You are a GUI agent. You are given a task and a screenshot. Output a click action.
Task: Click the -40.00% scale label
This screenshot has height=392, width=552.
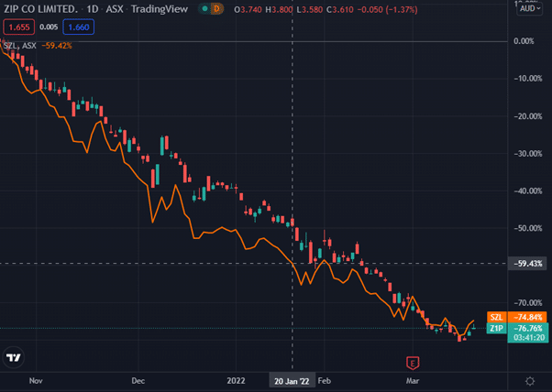pyautogui.click(x=528, y=191)
